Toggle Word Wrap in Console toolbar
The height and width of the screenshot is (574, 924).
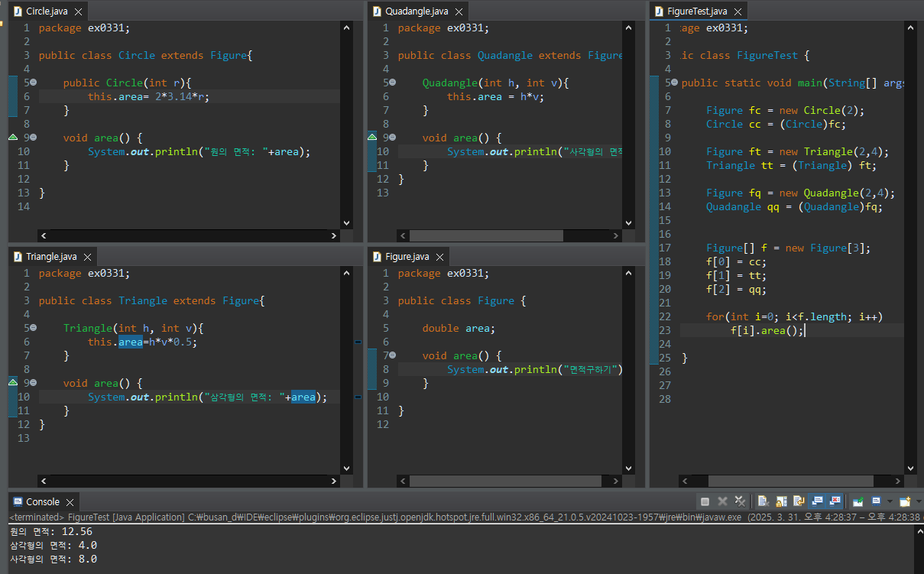[799, 501]
